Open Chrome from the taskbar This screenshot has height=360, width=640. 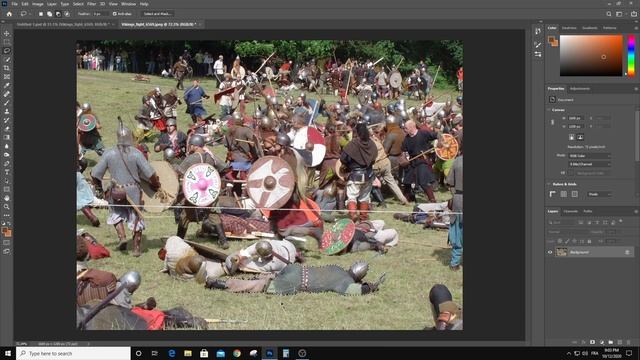(237, 353)
